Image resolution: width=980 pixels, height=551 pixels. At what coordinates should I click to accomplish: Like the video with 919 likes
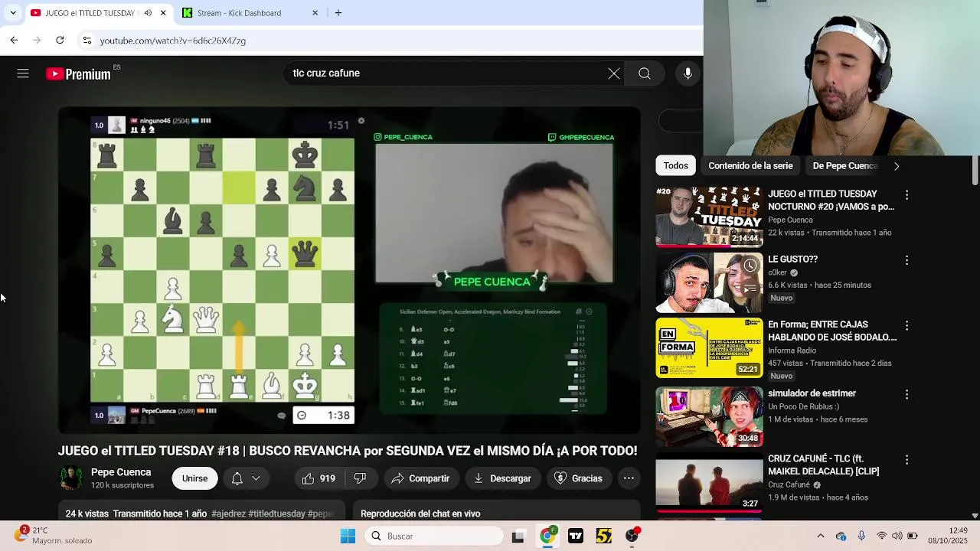coord(319,478)
